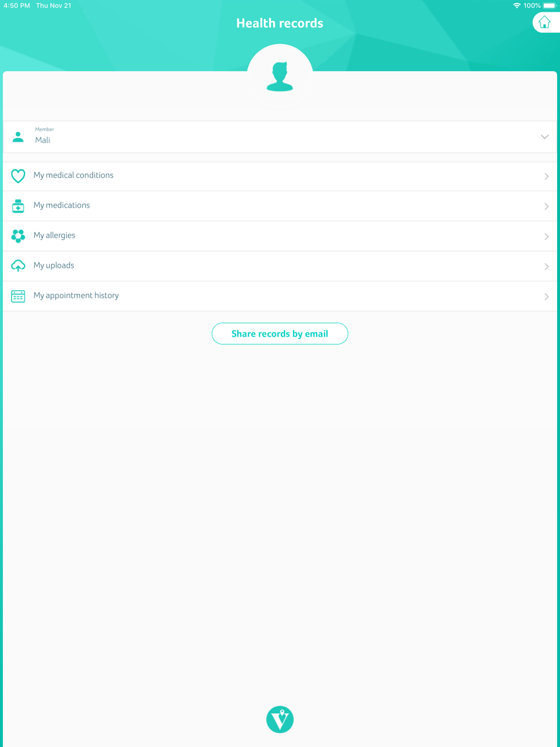Click the cloud upload icon
The image size is (560, 747).
(18, 266)
